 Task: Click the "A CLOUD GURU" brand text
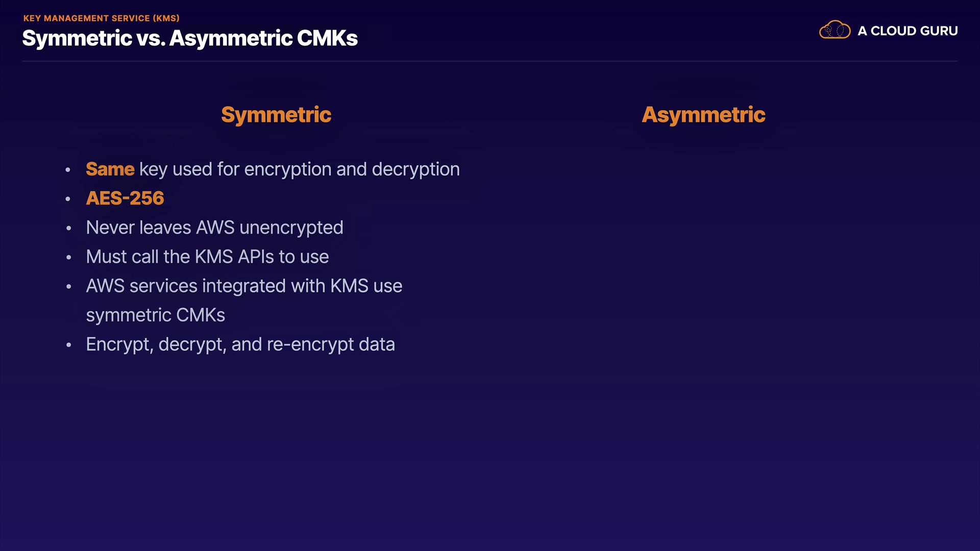908,31
